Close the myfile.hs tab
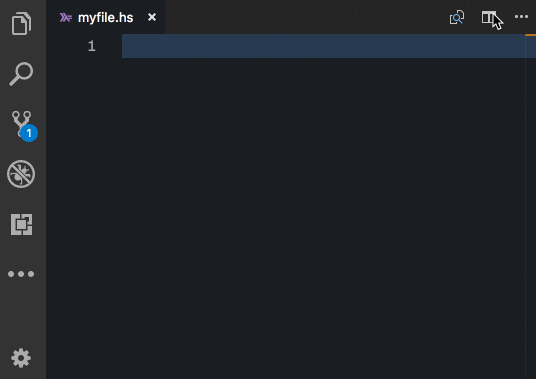Screen dimensions: 536x379 152,17
